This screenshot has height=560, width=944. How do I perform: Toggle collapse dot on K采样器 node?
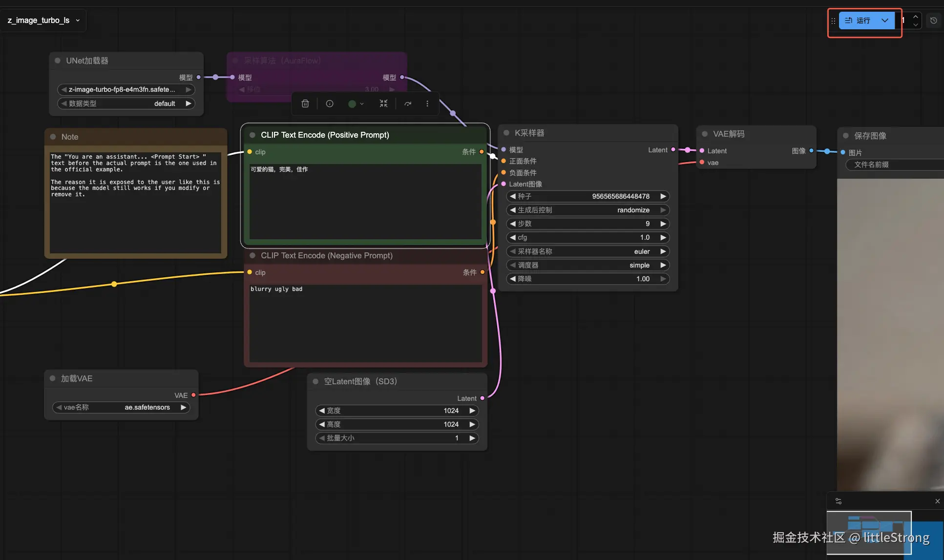point(506,133)
